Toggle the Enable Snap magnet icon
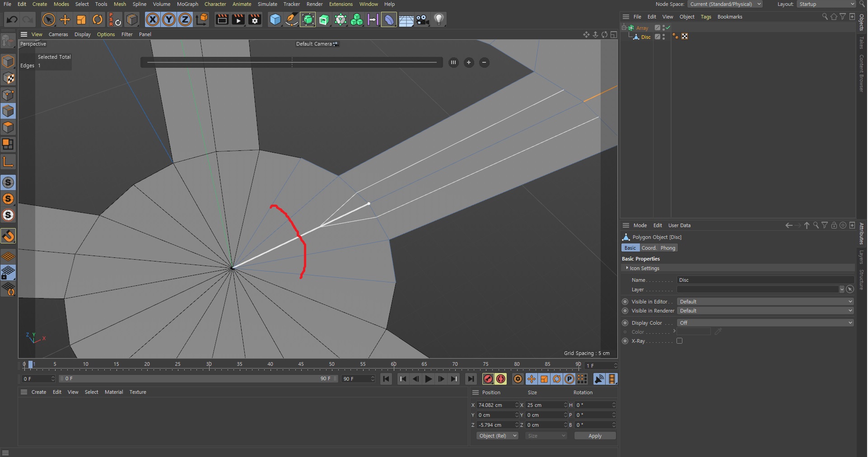The image size is (868, 457). (x=8, y=236)
